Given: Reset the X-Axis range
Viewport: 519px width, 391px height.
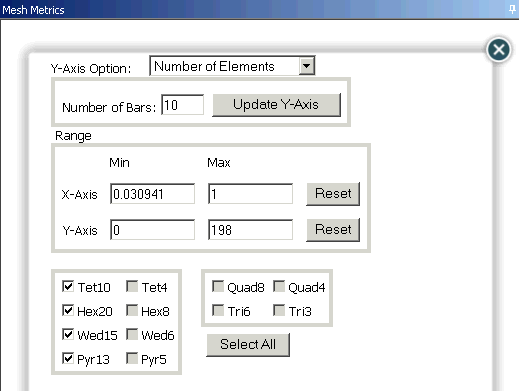Looking at the screenshot, I should pos(333,194).
